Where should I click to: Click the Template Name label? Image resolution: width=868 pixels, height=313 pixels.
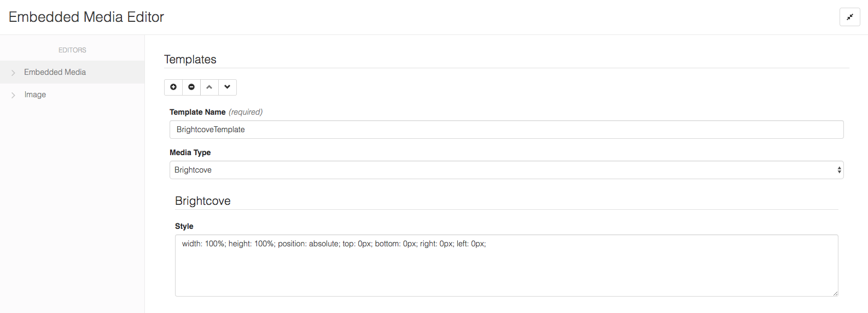point(197,112)
